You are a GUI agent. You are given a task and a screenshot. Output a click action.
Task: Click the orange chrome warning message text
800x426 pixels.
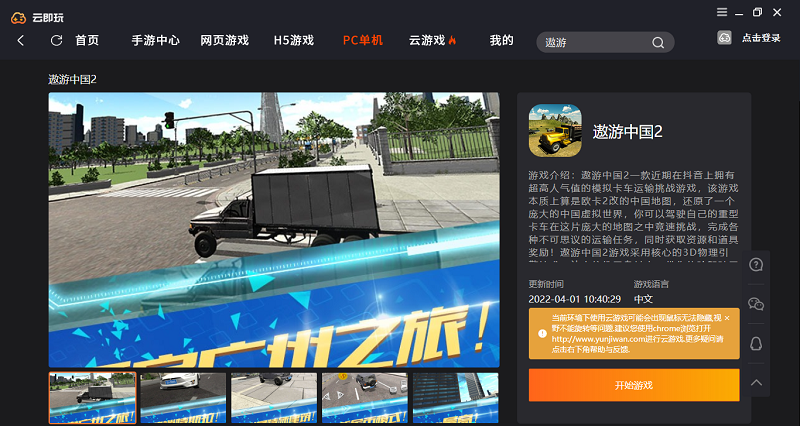(x=637, y=334)
